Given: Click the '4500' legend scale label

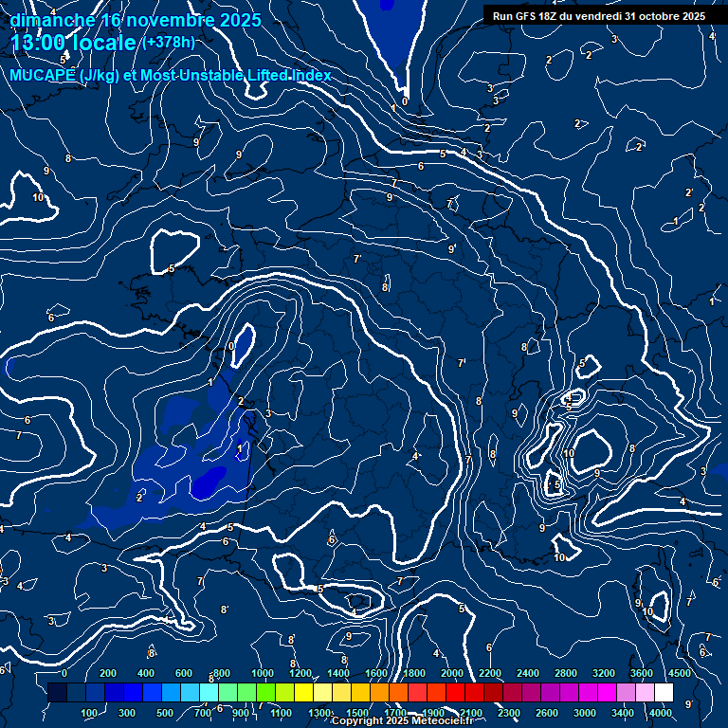Looking at the screenshot, I should (x=680, y=673).
